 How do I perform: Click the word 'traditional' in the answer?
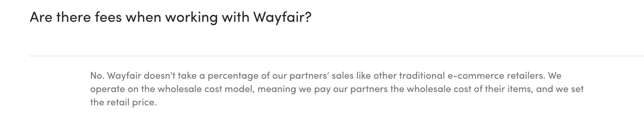click(x=422, y=76)
